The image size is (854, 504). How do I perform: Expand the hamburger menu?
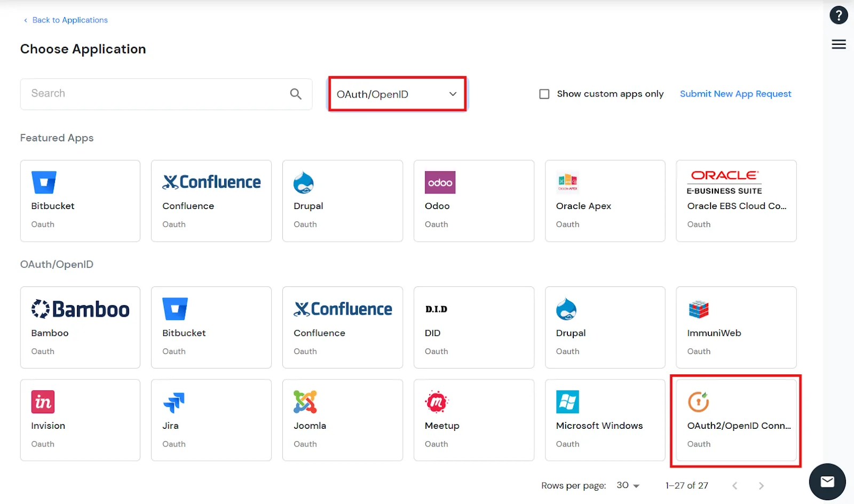[839, 44]
